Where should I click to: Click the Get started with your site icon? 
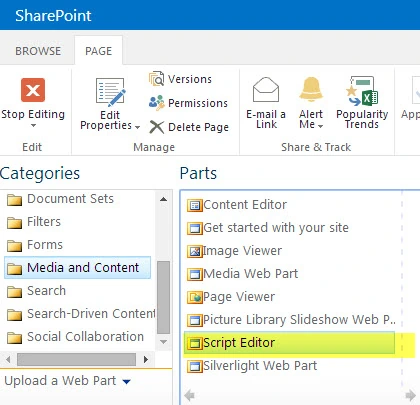(195, 228)
